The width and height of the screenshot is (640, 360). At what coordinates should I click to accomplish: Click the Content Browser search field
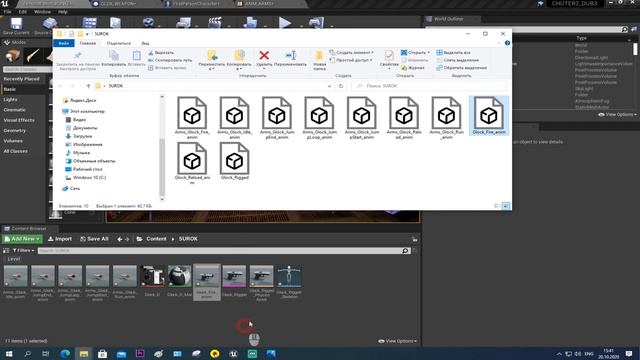point(224,251)
